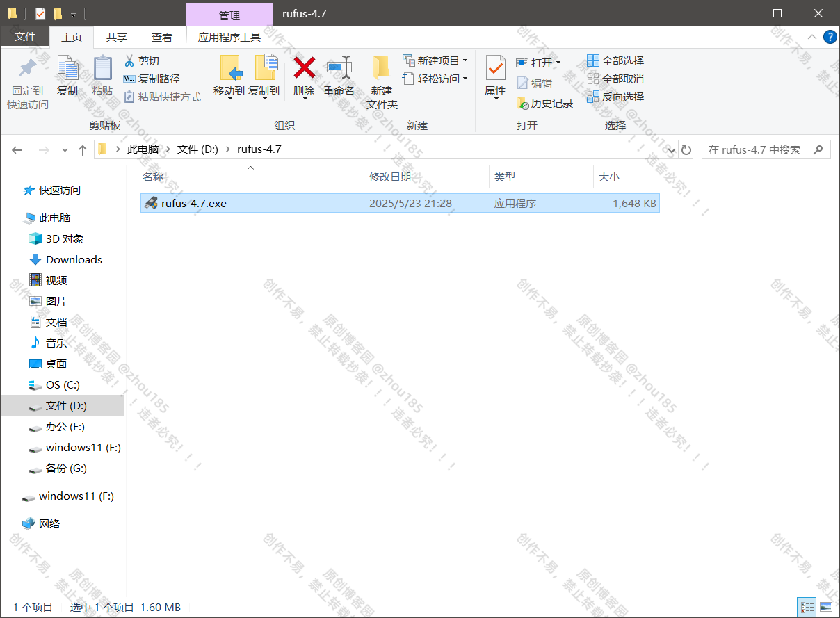The image size is (840, 618).
Task: Click the Rename (重命名) ribbon icon
Action: (x=339, y=68)
